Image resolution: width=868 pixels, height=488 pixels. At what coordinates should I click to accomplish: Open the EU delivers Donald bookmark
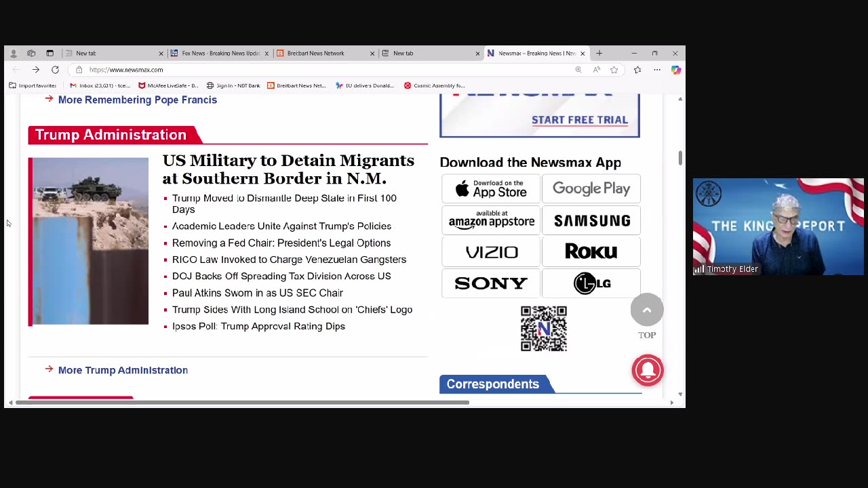[365, 85]
